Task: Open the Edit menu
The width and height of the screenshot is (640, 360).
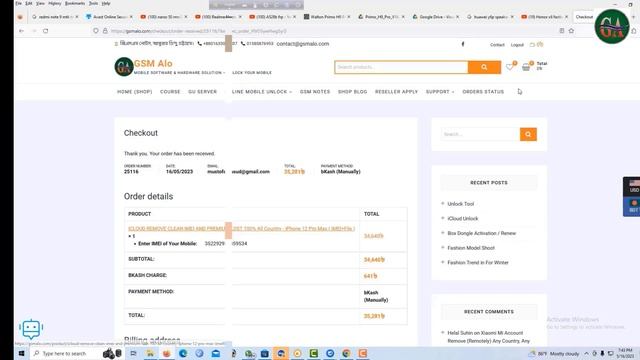Action: click(29, 3)
